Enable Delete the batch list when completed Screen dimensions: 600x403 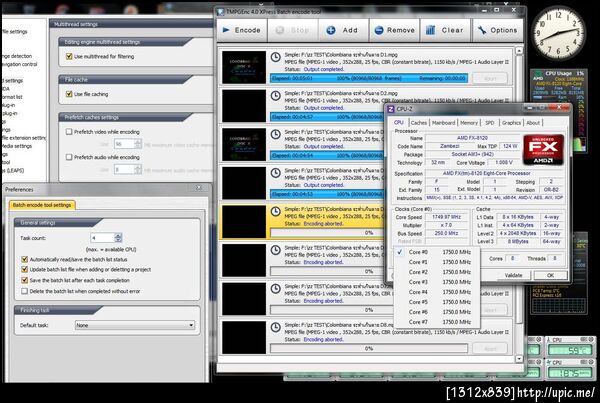point(24,291)
